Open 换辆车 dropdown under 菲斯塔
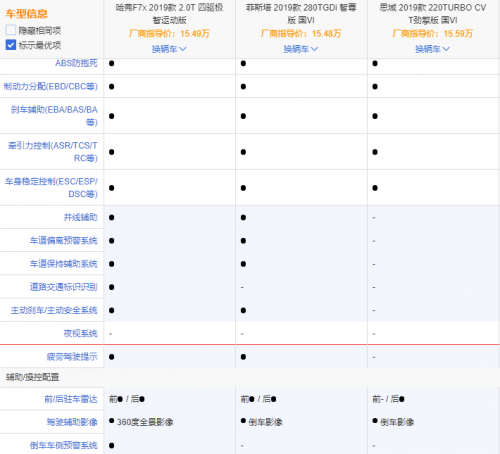Viewport: 500px width, 454px height. (301, 49)
